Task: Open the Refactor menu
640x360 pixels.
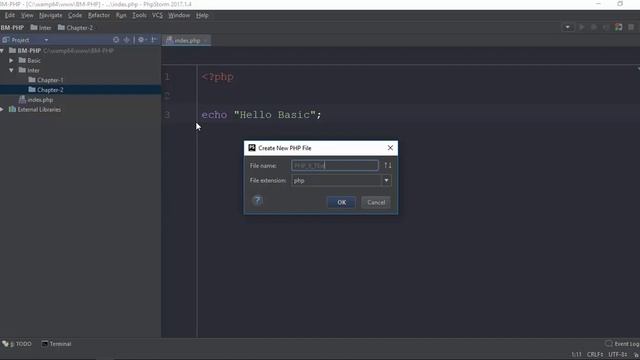Action: (x=99, y=15)
